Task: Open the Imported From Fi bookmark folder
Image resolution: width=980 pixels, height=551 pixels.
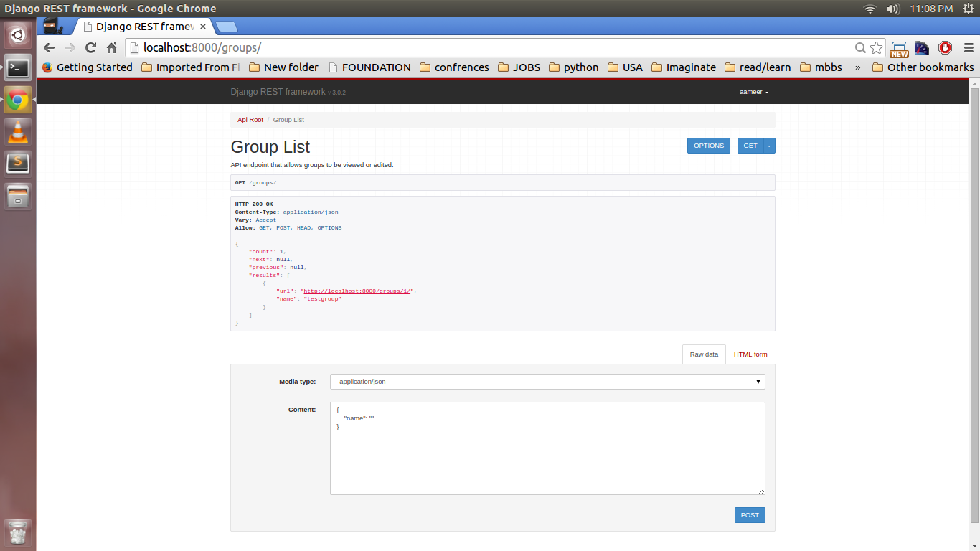Action: click(190, 67)
